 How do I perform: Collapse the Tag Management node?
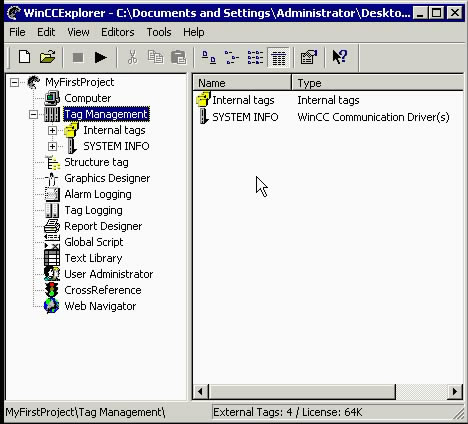pyautogui.click(x=33, y=115)
